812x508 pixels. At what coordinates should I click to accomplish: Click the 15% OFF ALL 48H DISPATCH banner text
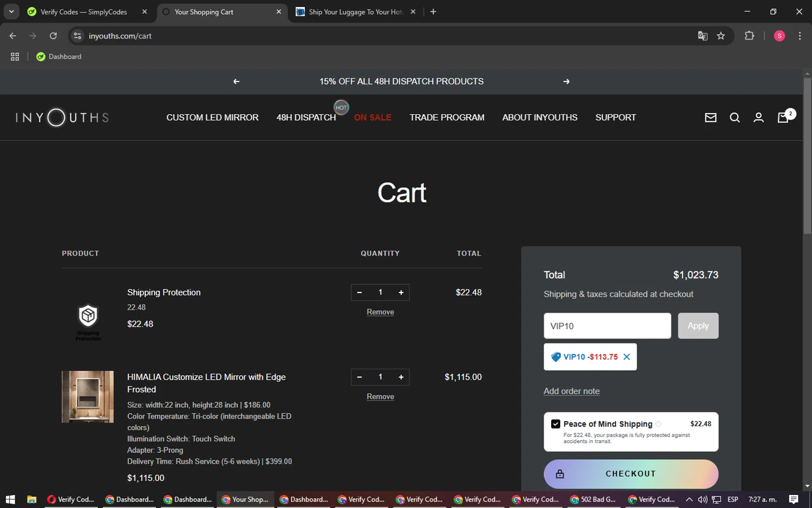pos(401,81)
